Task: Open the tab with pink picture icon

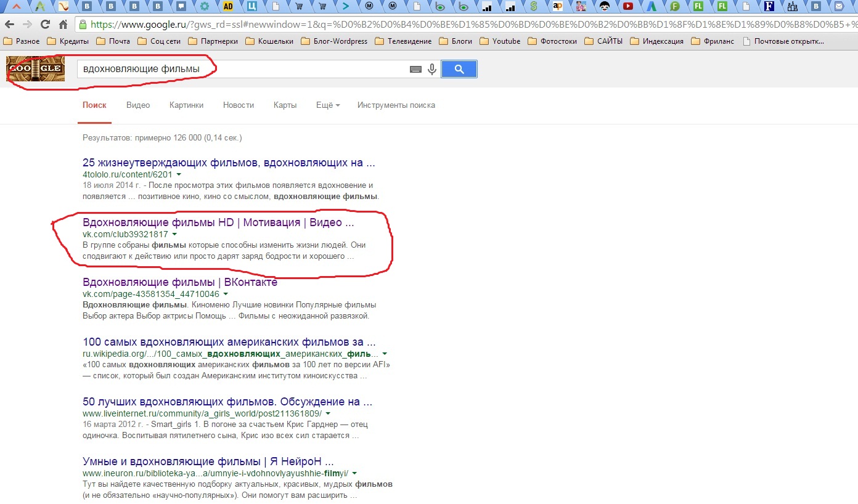Action: click(x=581, y=7)
